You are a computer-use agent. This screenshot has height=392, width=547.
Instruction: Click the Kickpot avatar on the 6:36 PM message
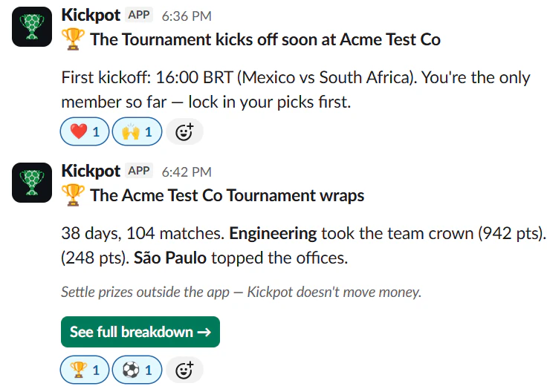coord(32,27)
